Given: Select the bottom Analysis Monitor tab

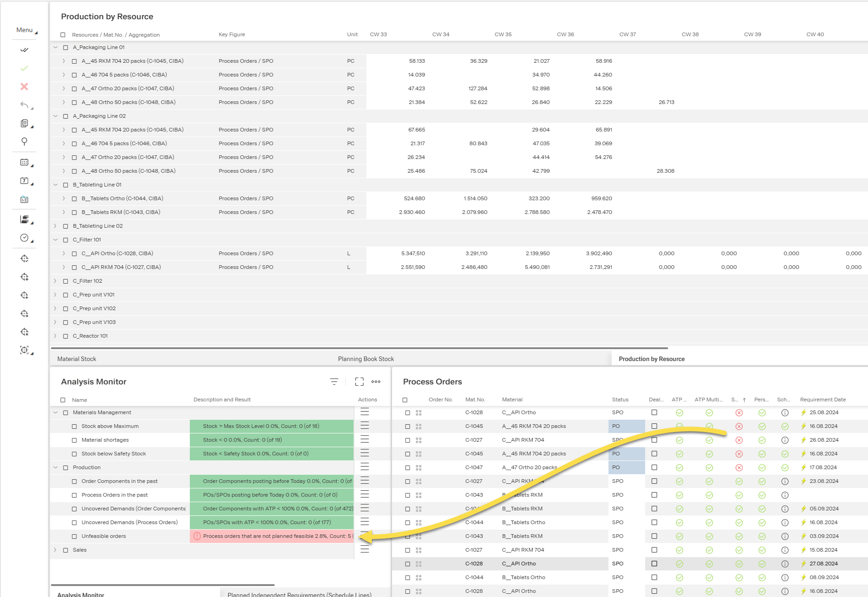Looking at the screenshot, I should coord(81,594).
